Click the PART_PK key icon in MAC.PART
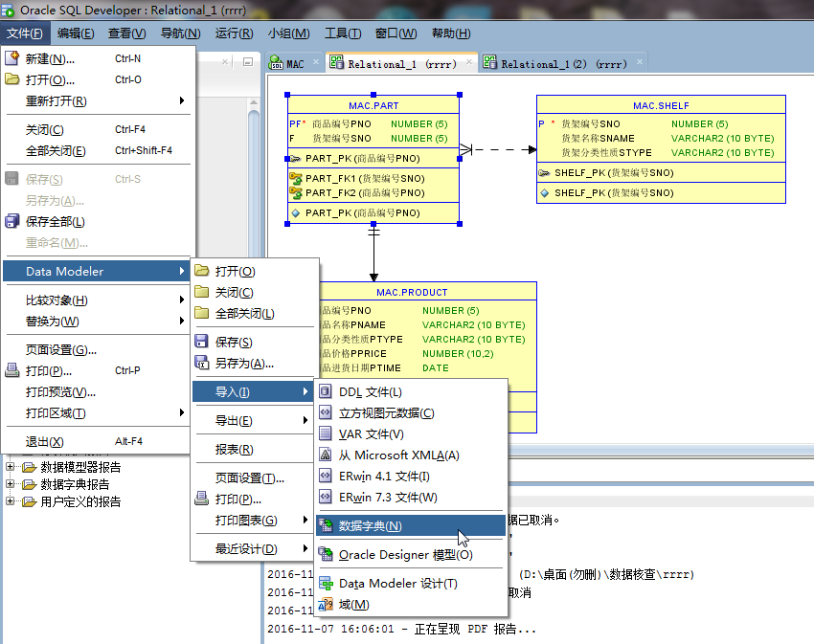Viewport: 814px width, 644px height. tap(295, 158)
